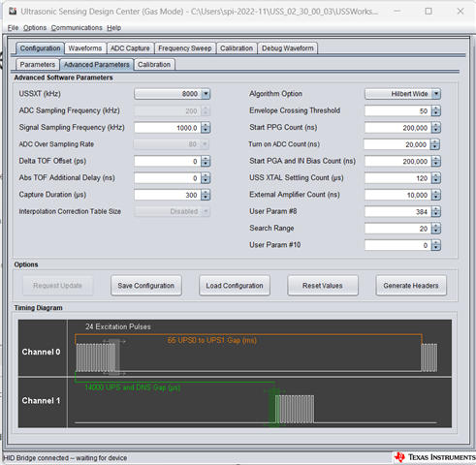Click the Save Configuration button
Image resolution: width=476 pixels, height=465 pixels.
point(146,286)
